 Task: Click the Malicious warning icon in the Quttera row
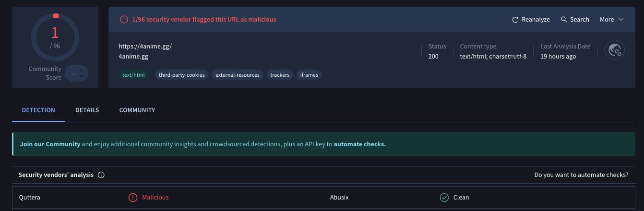(133, 198)
